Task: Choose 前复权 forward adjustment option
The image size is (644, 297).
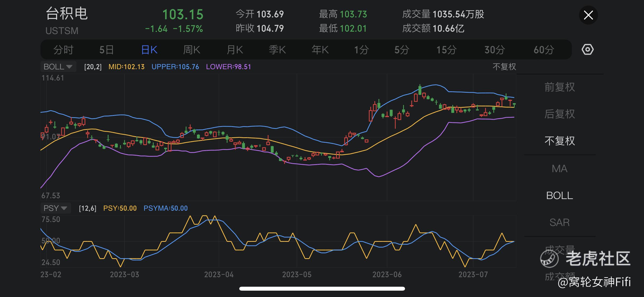Action: 560,87
